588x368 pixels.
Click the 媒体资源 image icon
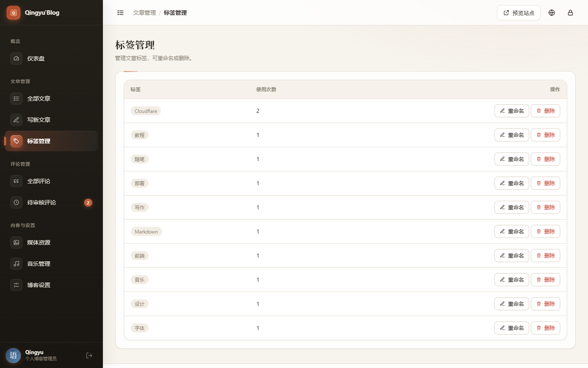click(16, 242)
